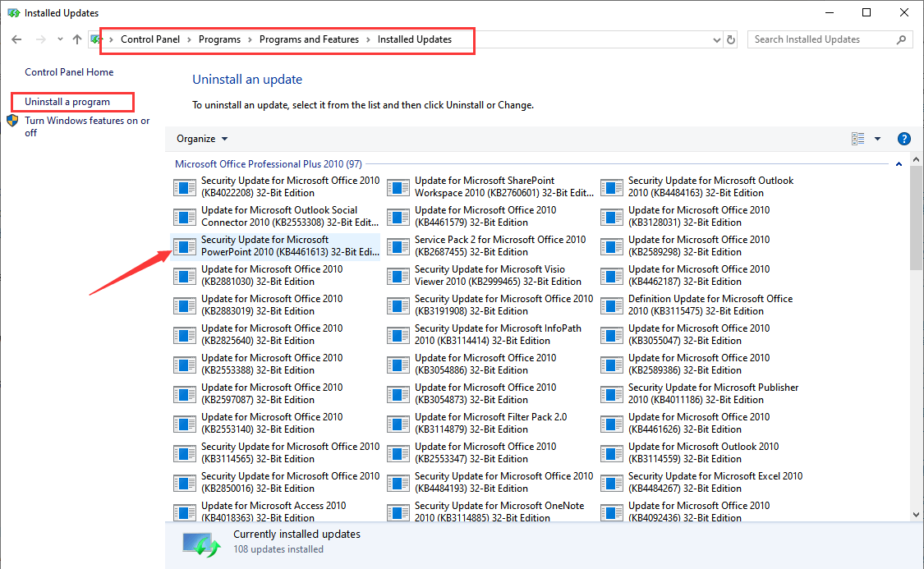
Task: Select Update for Microsoft Outlook 2010 (KB3114559)
Action: [x=702, y=453]
